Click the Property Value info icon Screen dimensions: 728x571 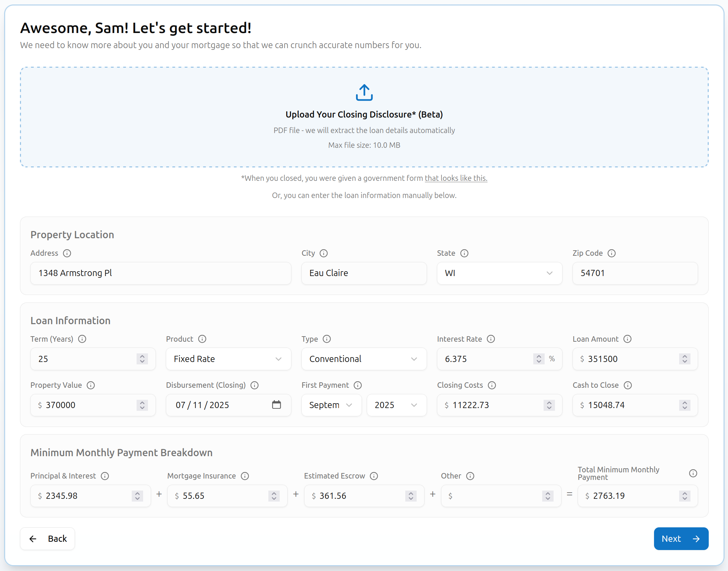click(91, 385)
